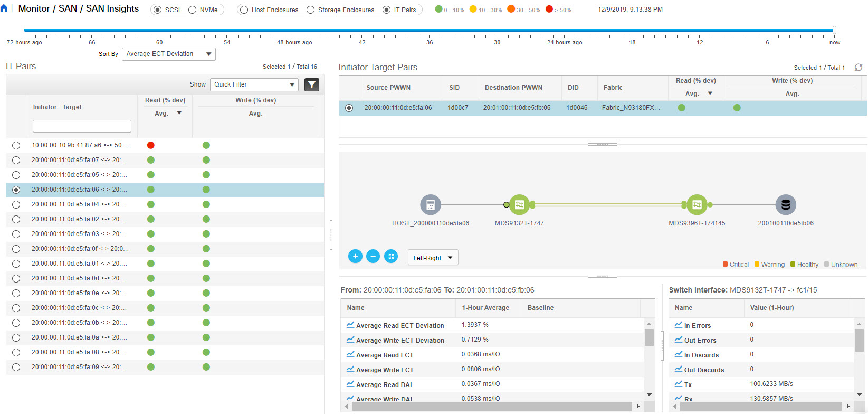
Task: Select radio for 20:00:00:11:0d:e5:fa:04 pair
Action: [x=16, y=204]
